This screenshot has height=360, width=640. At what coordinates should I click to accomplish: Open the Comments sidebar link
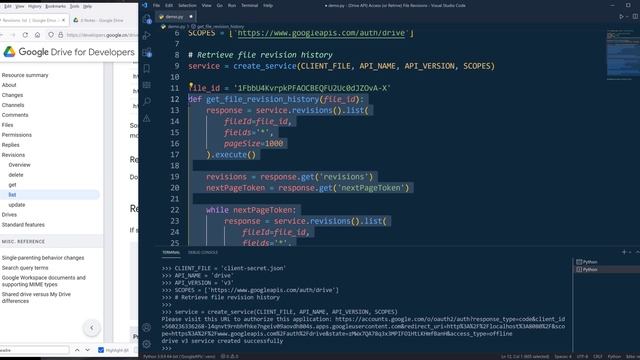(x=15, y=115)
